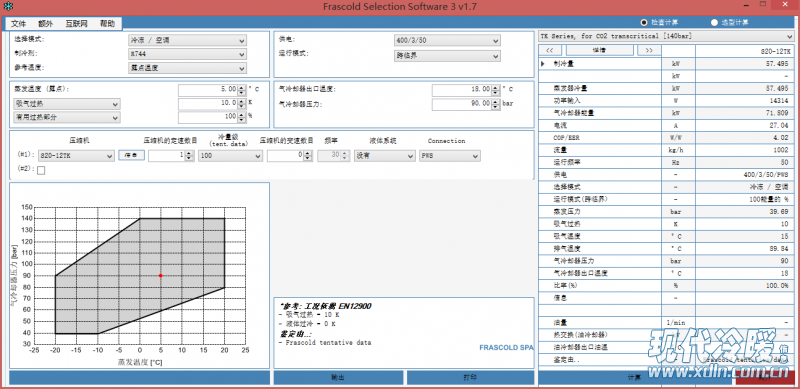Click the 输出 export button
This screenshot has height=389, width=800.
[338, 378]
